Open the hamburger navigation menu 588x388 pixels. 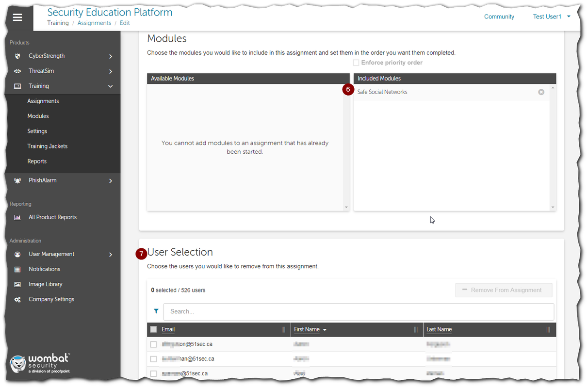[17, 17]
